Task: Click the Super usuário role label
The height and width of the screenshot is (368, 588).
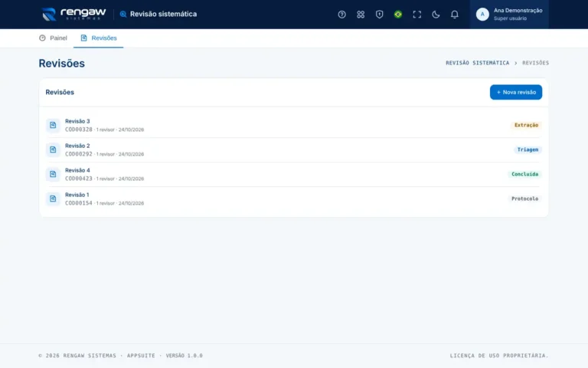Action: click(x=510, y=18)
